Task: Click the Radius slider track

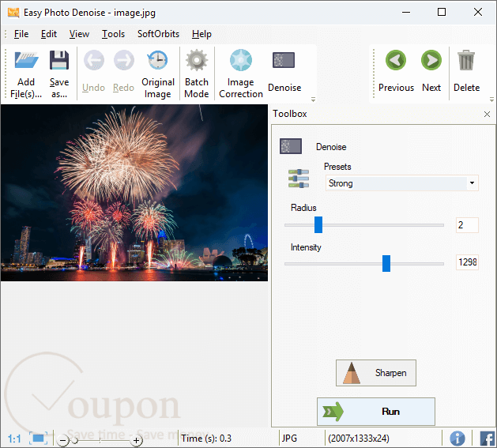Action: tap(364, 225)
